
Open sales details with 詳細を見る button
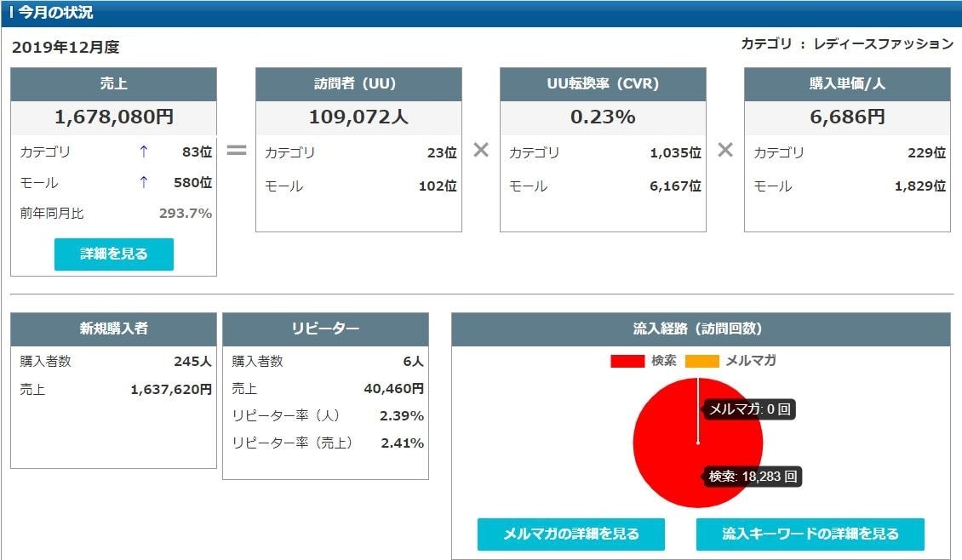click(x=113, y=254)
